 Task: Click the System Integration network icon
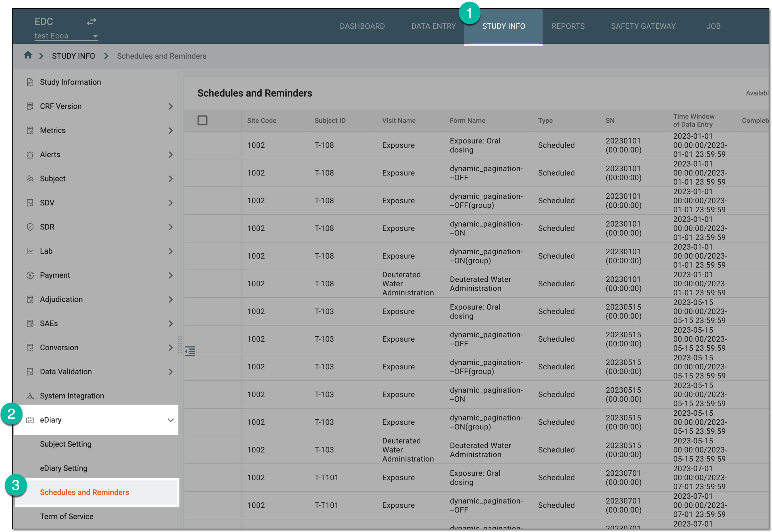(x=30, y=396)
